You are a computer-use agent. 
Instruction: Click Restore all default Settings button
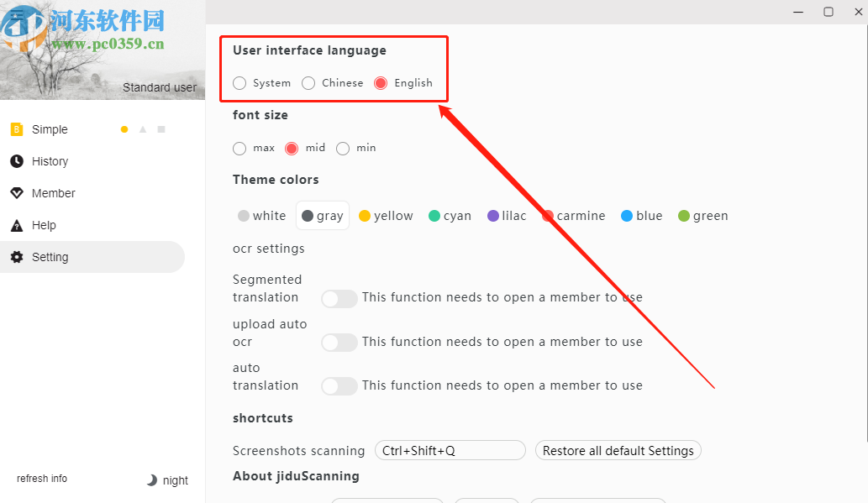click(618, 451)
